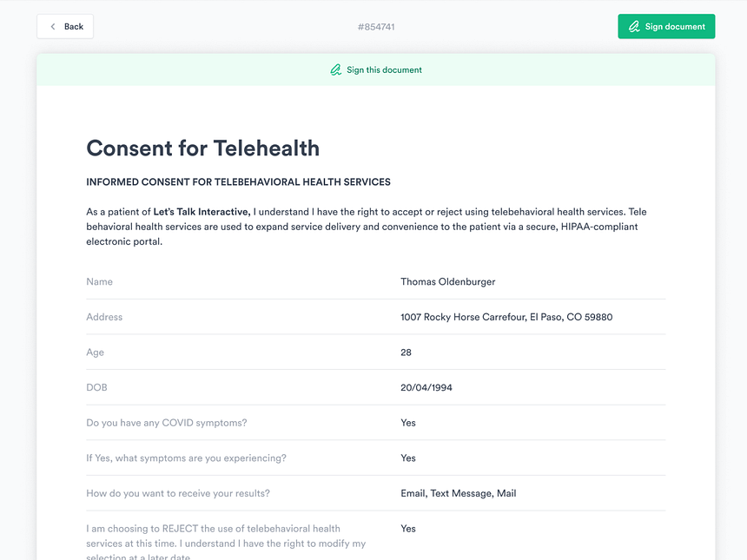Screen dimensions: 747x560
Task: Click the signature icon in the green banner
Action: click(335, 70)
